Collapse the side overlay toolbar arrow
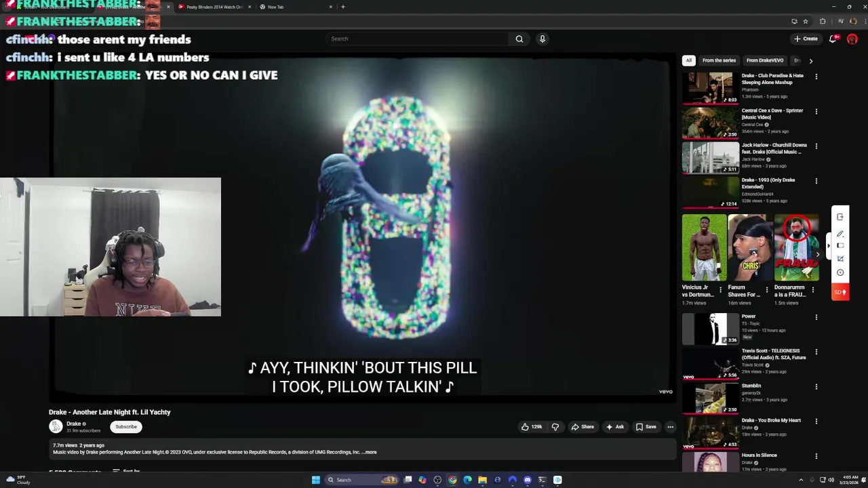Screen dimensions: 868x488 tap(828, 245)
